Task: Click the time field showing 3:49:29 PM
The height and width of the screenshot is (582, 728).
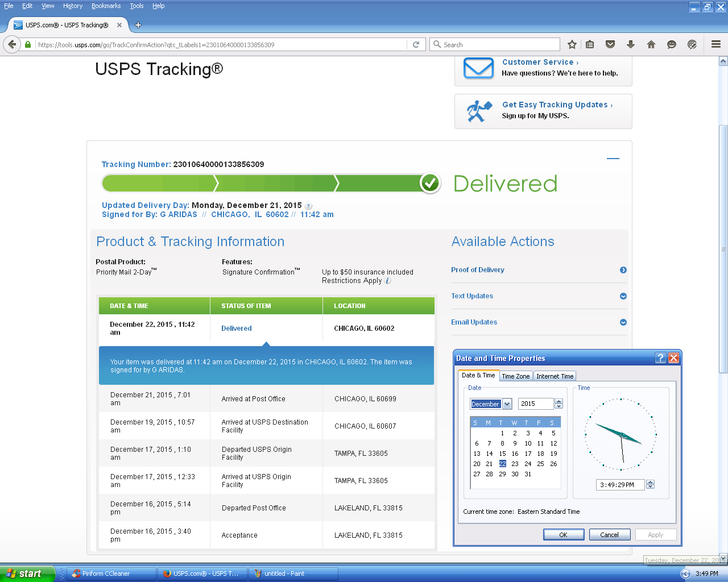Action: [621, 485]
